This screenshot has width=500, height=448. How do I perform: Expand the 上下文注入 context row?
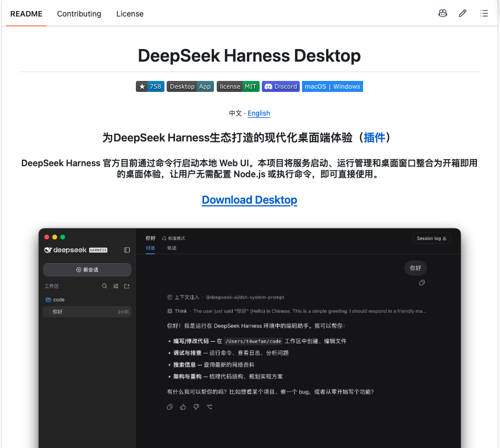[226, 297]
